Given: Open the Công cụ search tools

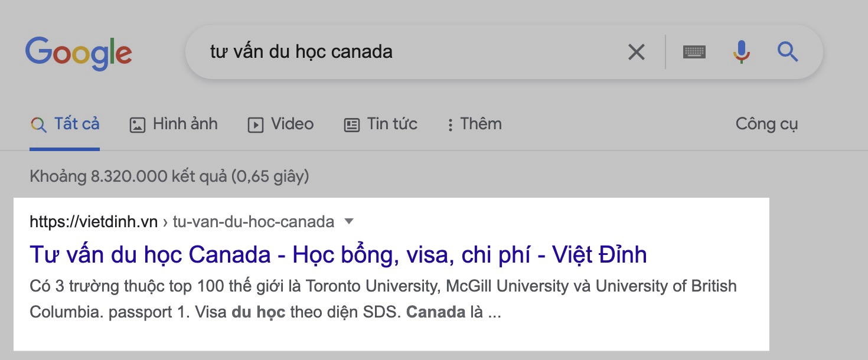Looking at the screenshot, I should (x=766, y=124).
